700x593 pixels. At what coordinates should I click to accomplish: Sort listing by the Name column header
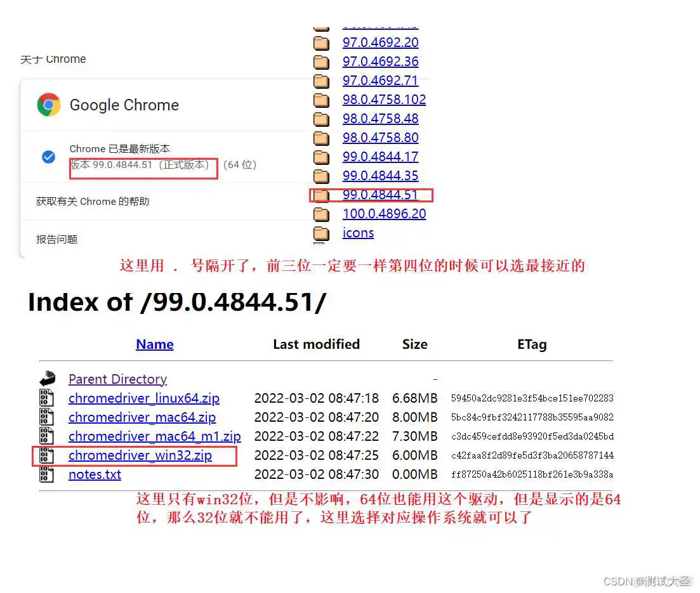click(x=154, y=344)
